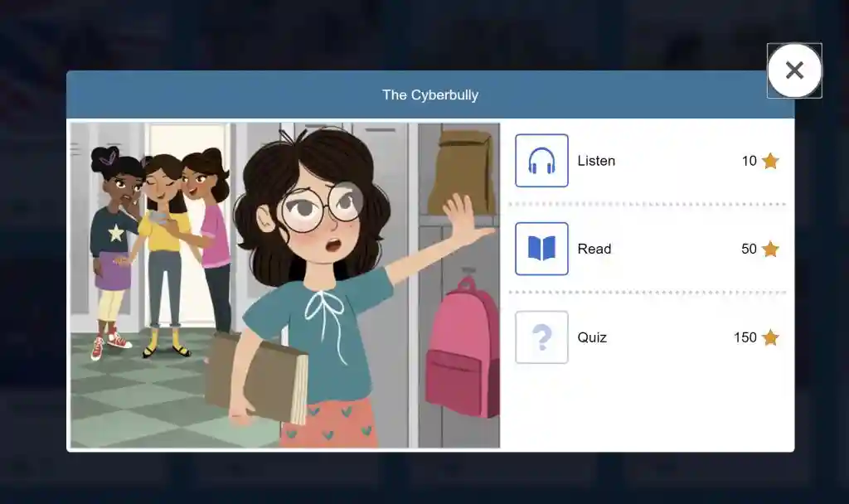Click the brown paper bag in locker
The height and width of the screenshot is (504, 849).
point(461,173)
